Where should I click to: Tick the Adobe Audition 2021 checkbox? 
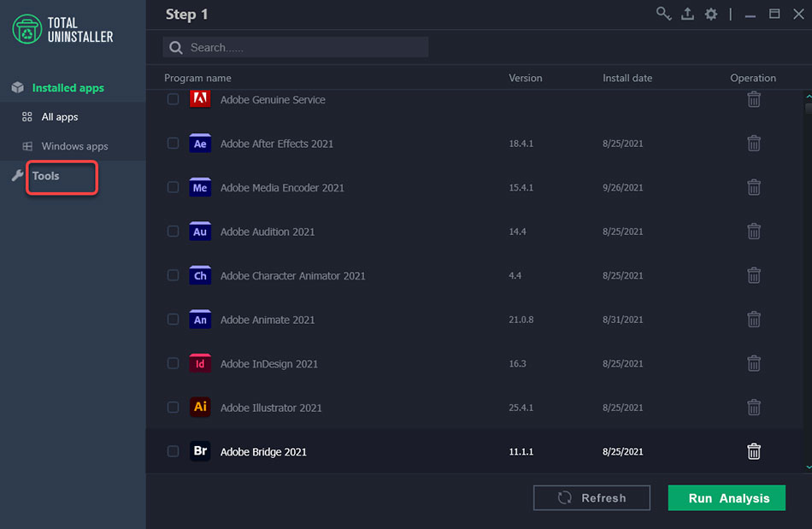click(173, 231)
